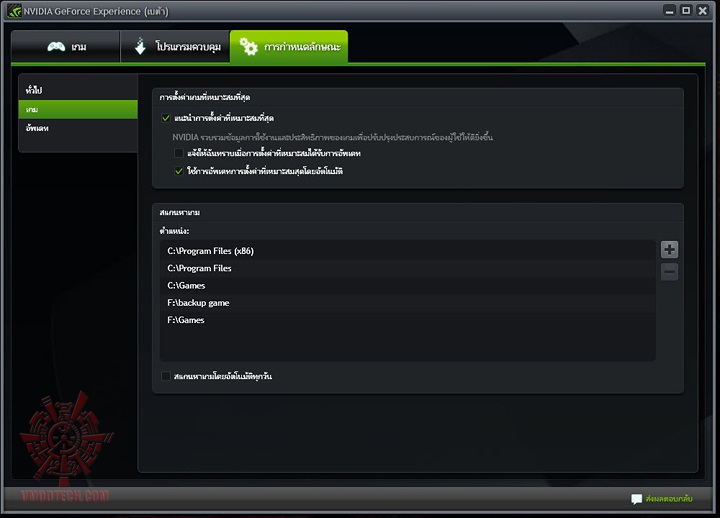Click the gamepad icon on Games tab
This screenshot has width=720, height=518.
(x=56, y=46)
